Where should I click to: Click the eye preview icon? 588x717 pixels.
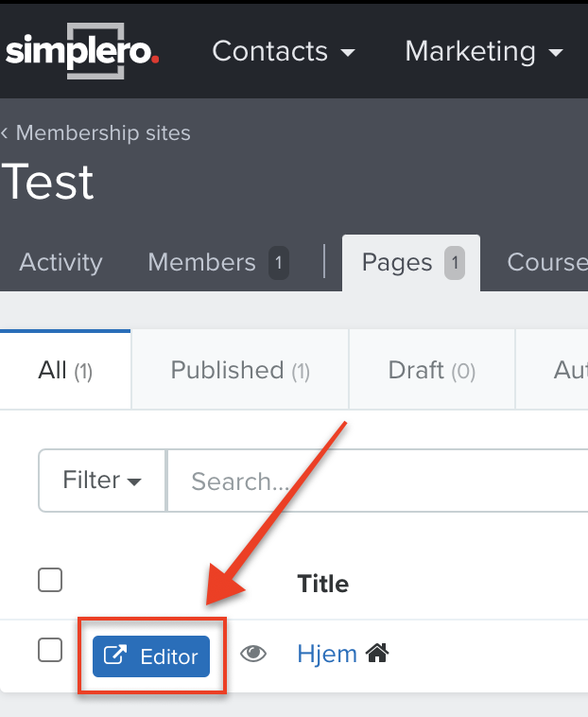pyautogui.click(x=253, y=654)
